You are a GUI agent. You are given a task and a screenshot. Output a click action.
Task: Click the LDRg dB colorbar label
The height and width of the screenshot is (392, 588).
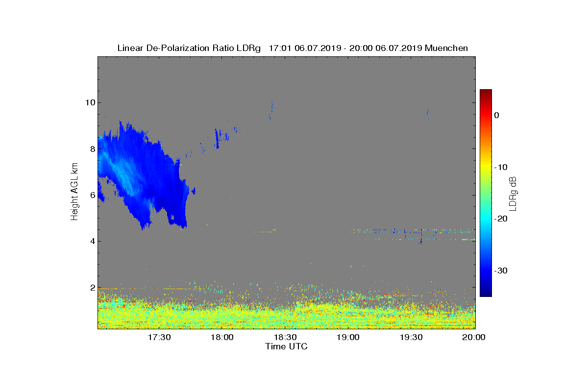pyautogui.click(x=513, y=193)
